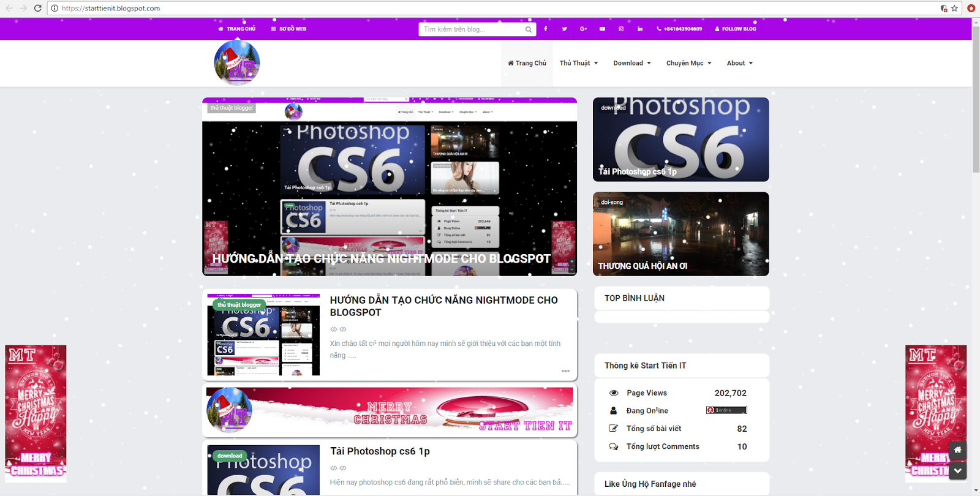The image size is (980, 496).
Task: Go forward with browser forward arrow
Action: (23, 8)
